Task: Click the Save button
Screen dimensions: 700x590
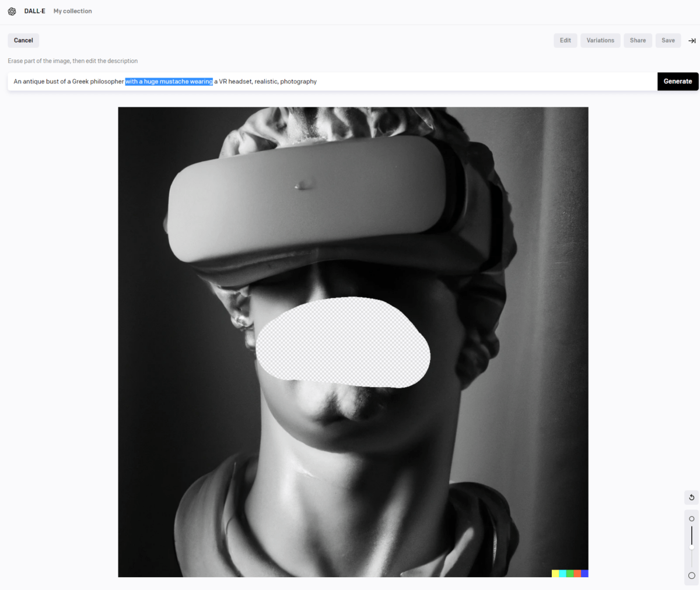Action: pyautogui.click(x=668, y=40)
